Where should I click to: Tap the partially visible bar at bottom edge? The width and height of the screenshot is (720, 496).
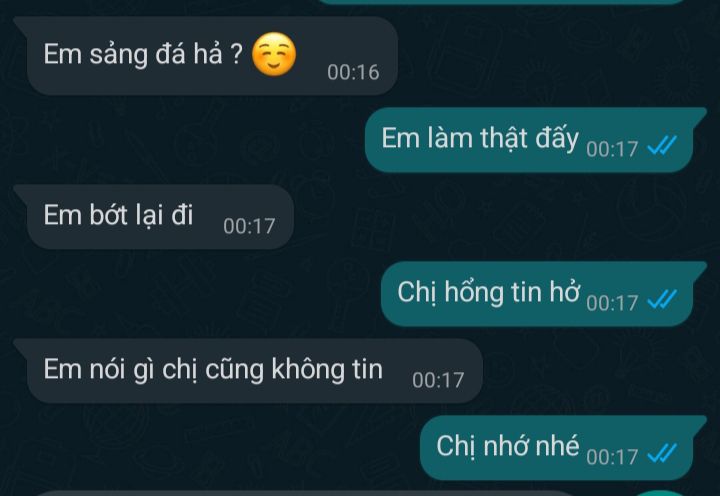pos(305,493)
